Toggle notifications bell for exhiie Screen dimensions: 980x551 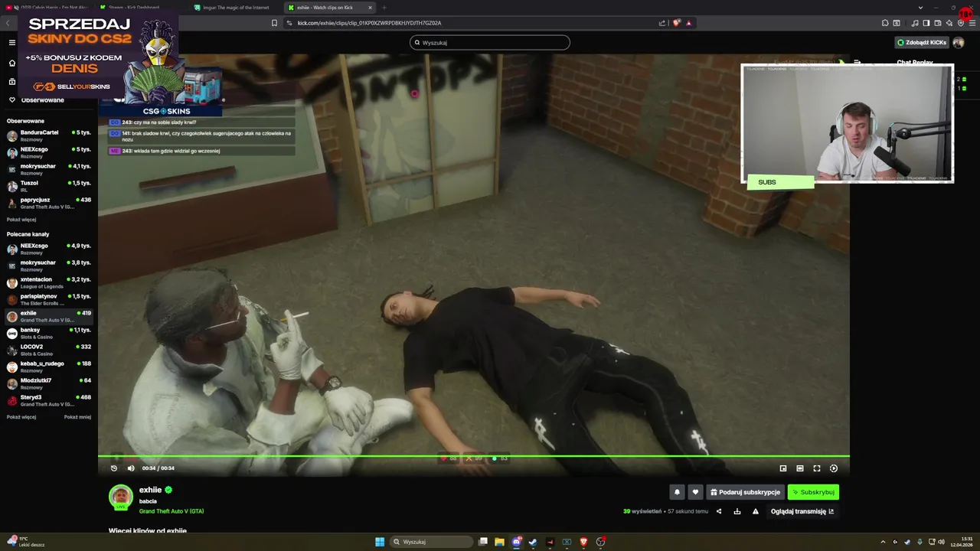[x=677, y=492]
